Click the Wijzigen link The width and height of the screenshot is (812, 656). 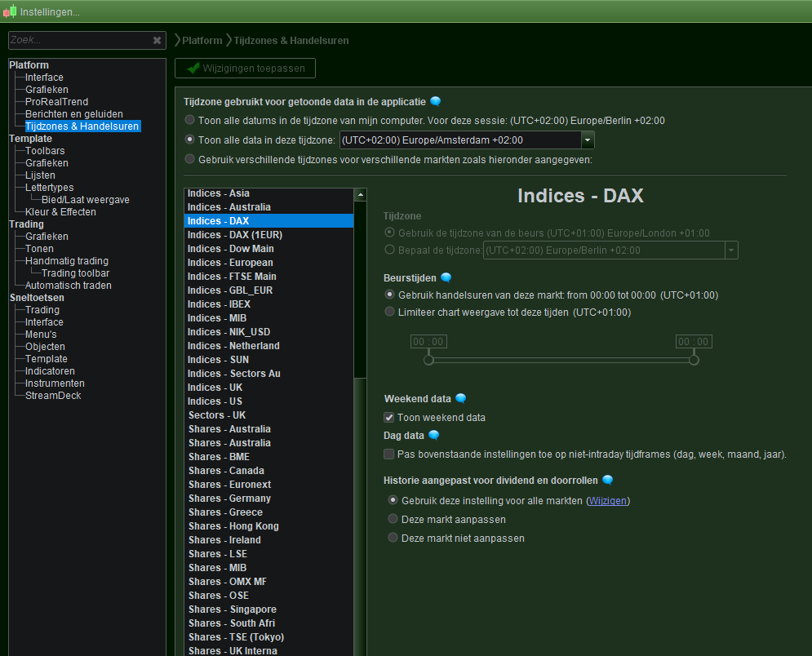pyautogui.click(x=608, y=501)
